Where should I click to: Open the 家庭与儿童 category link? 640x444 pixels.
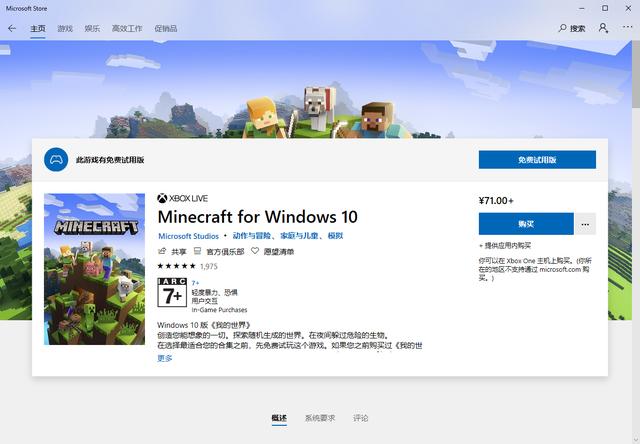pos(299,236)
